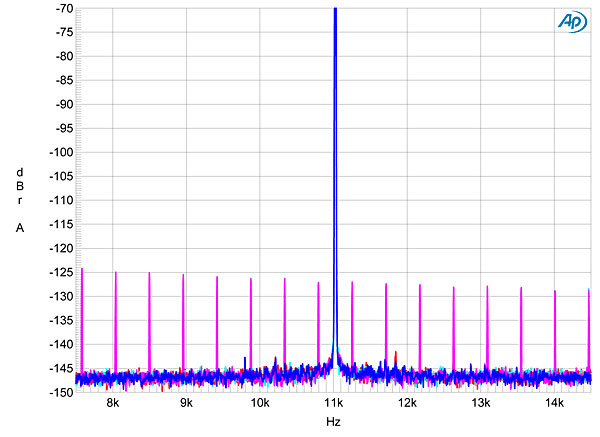Click the -145 vertical axis label
The height and width of the screenshot is (437, 600).
pyautogui.click(x=61, y=369)
